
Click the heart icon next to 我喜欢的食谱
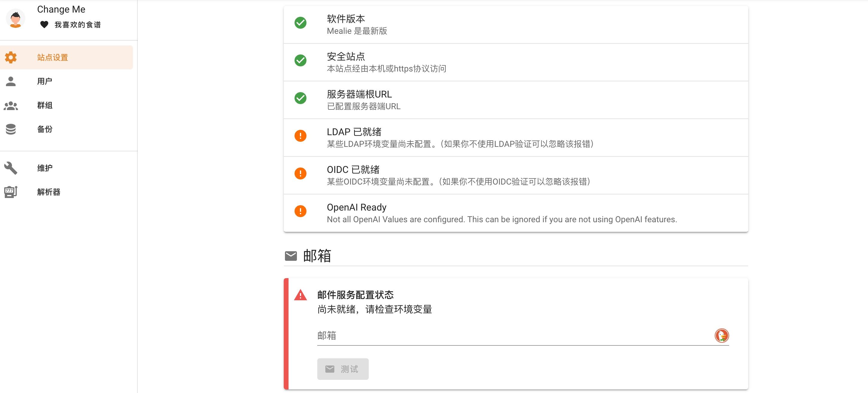pos(44,25)
